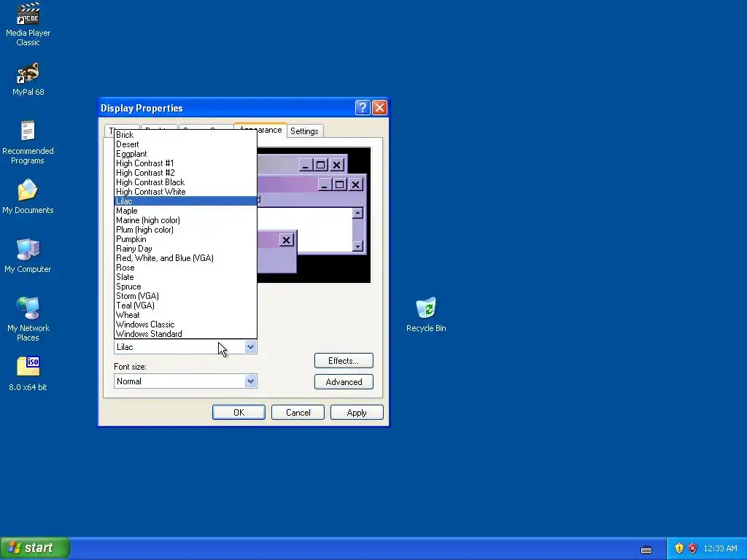The width and height of the screenshot is (747, 560).
Task: Click preview window scrollbar down arrow
Action: (x=357, y=246)
